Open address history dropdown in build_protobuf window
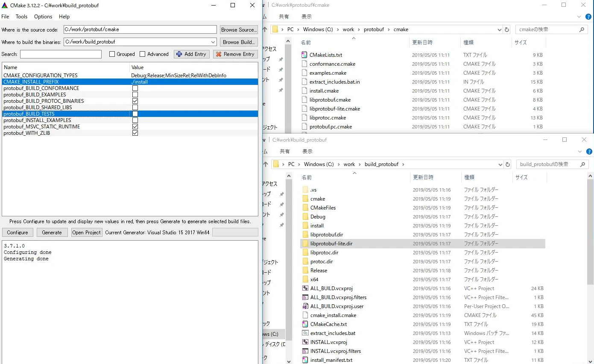The width and height of the screenshot is (594, 364). point(500,164)
